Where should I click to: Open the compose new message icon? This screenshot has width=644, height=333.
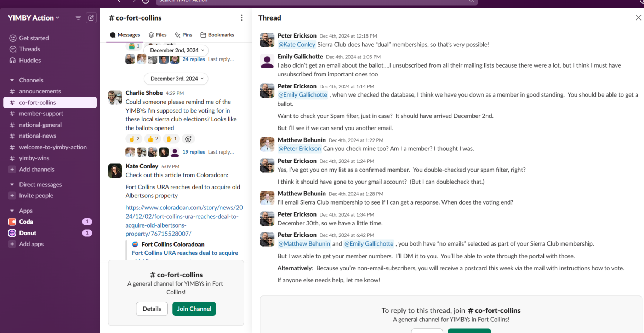(x=91, y=18)
